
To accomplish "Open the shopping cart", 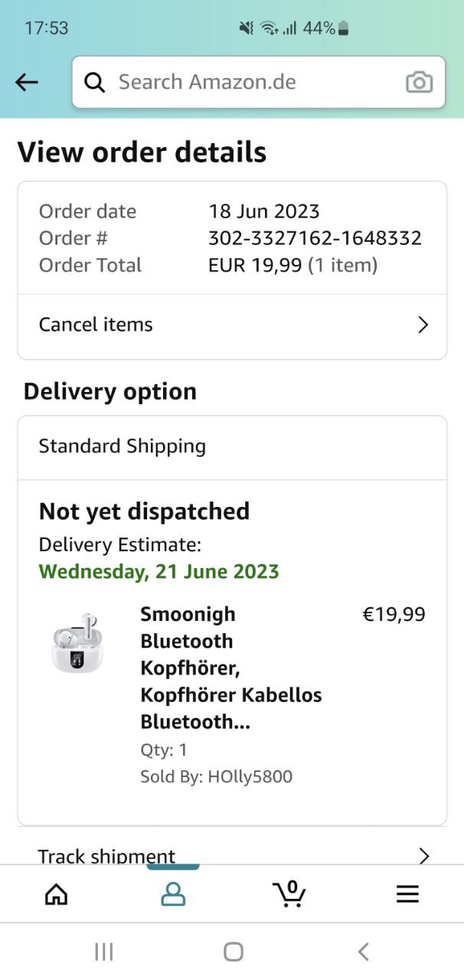I will [x=289, y=893].
